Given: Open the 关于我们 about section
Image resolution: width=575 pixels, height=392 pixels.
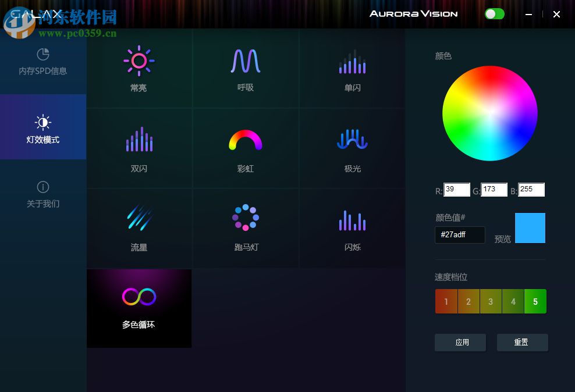Looking at the screenshot, I should 43,193.
